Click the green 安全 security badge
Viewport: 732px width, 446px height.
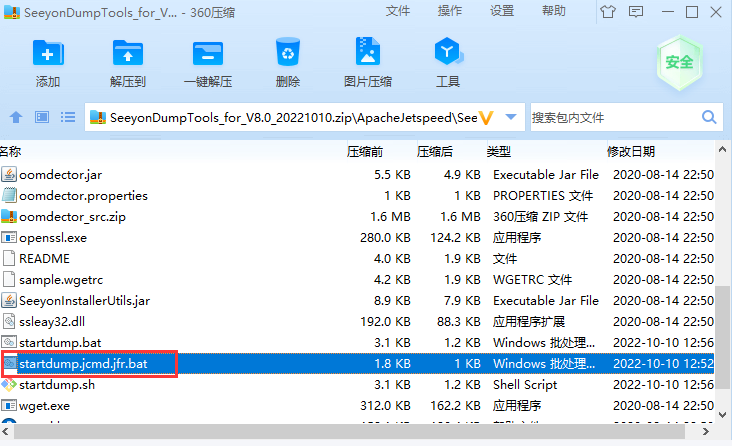pyautogui.click(x=679, y=63)
